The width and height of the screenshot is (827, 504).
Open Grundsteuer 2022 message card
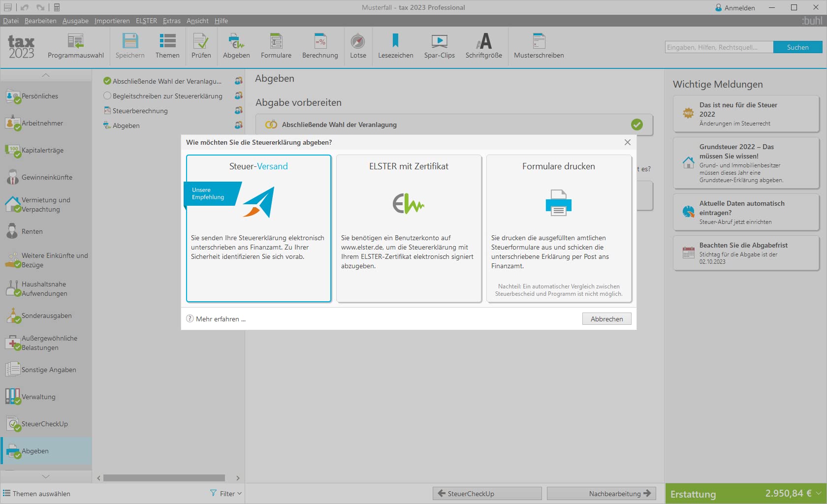[x=746, y=163]
